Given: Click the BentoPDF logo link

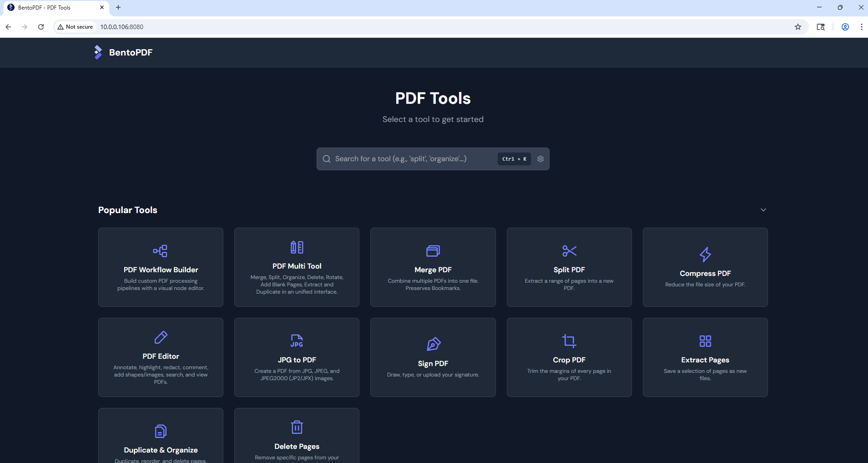Looking at the screenshot, I should (123, 52).
